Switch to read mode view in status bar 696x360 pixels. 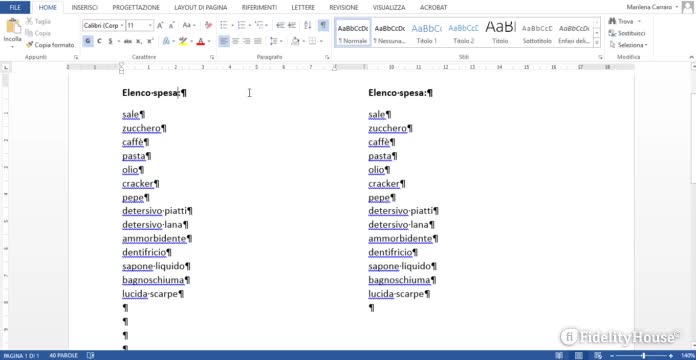pyautogui.click(x=559, y=356)
